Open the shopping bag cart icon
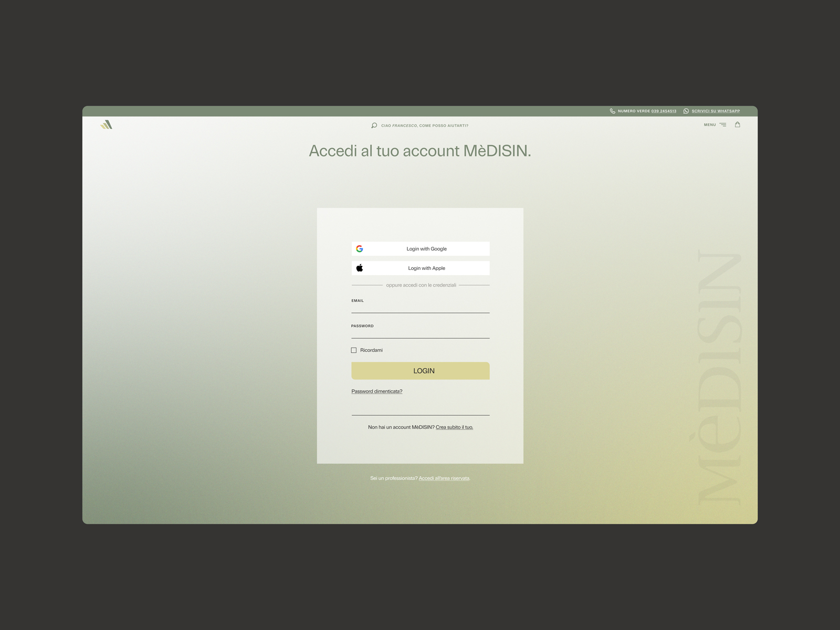This screenshot has width=840, height=630. pos(738,124)
